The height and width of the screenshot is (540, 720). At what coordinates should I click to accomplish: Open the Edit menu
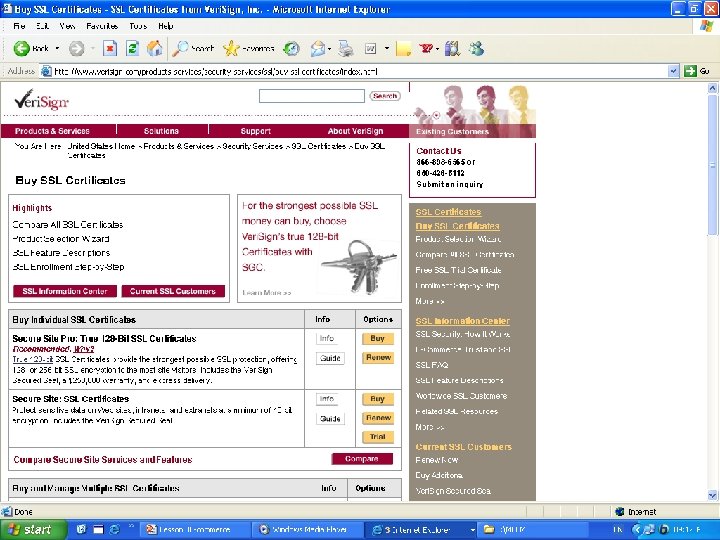tap(42, 26)
